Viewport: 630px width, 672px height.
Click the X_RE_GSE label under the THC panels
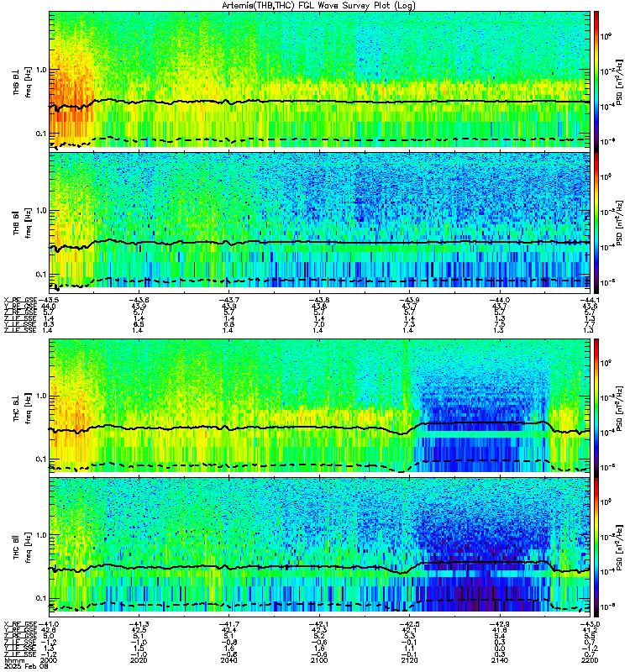pos(20,624)
